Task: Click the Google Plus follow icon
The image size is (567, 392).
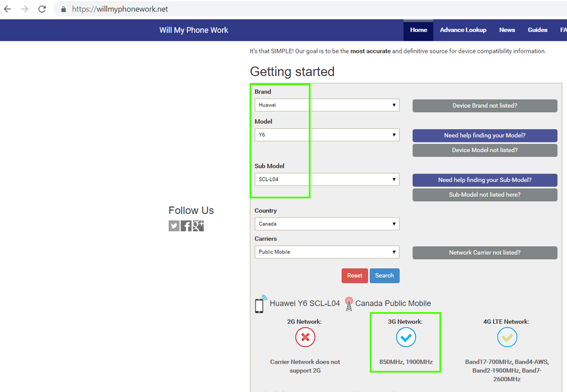Action: [198, 226]
